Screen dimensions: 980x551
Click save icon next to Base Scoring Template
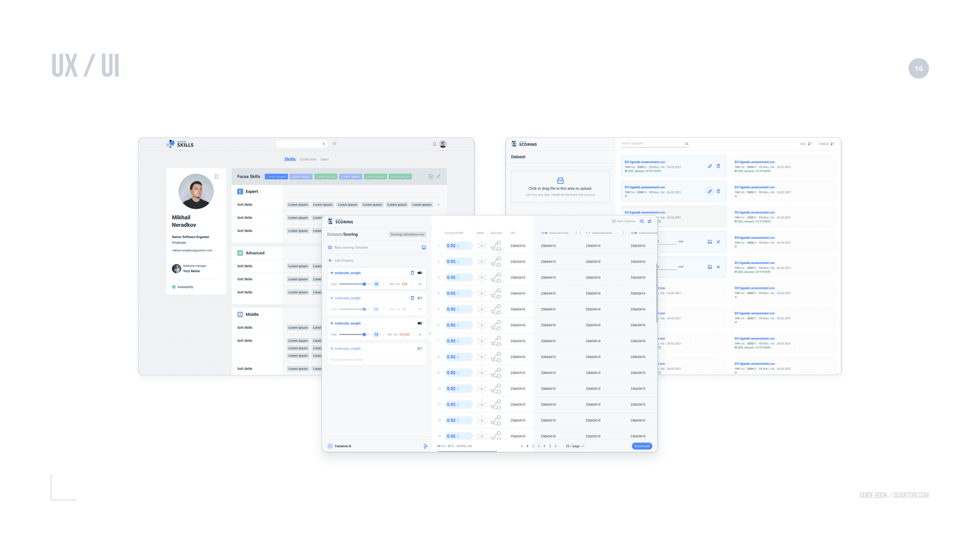423,248
